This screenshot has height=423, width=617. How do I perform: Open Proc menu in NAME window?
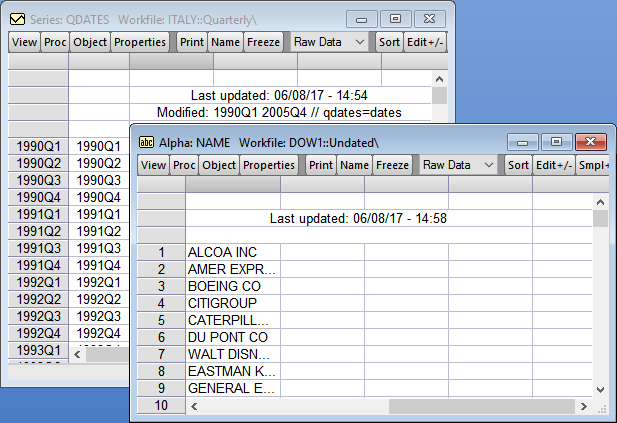coord(184,165)
